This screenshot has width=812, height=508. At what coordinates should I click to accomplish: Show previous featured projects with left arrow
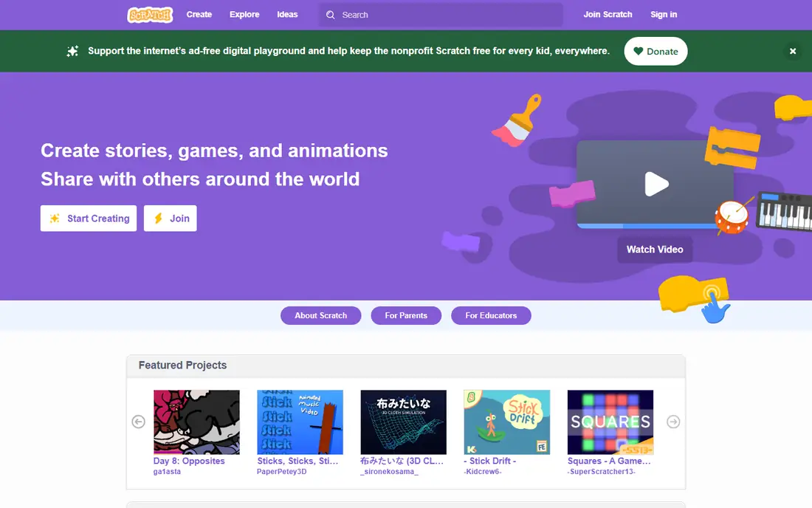[138, 422]
